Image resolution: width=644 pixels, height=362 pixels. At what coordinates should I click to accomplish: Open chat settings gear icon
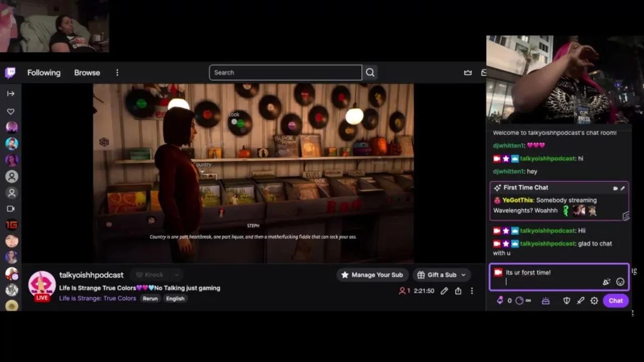click(594, 301)
